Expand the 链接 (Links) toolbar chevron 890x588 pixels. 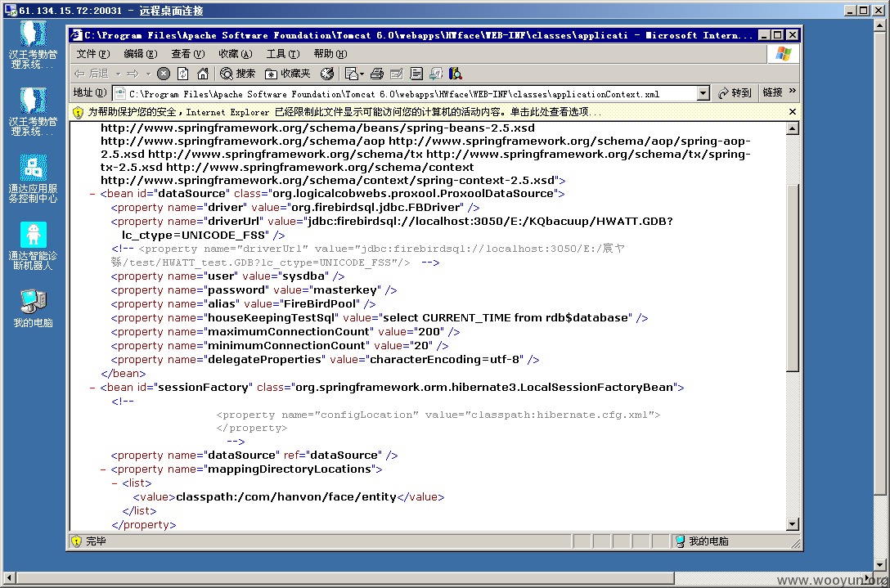pos(793,91)
